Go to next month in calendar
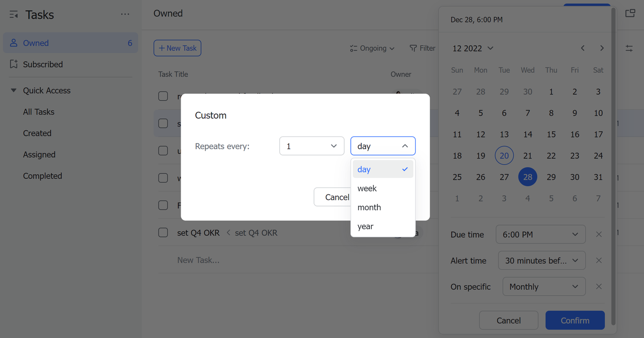This screenshot has height=338, width=644. pos(602,48)
